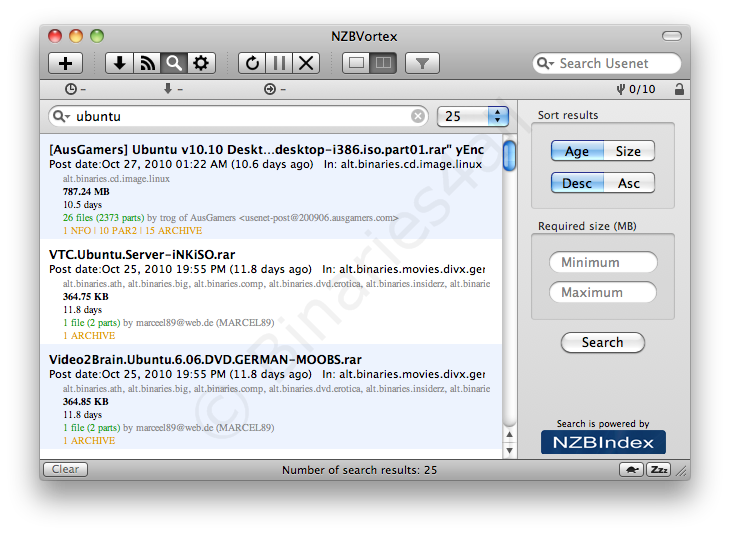730x535 pixels.
Task: Click the Search Usenet toolbar field
Action: pos(607,63)
